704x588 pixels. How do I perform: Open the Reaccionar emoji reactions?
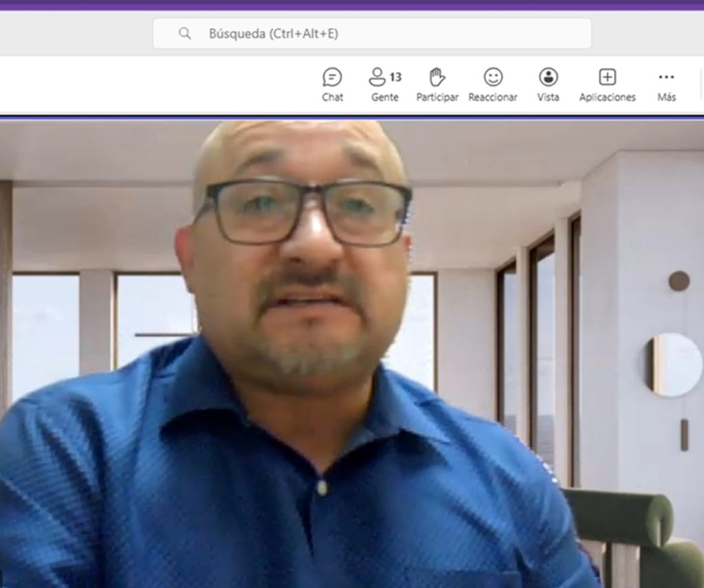(x=492, y=85)
